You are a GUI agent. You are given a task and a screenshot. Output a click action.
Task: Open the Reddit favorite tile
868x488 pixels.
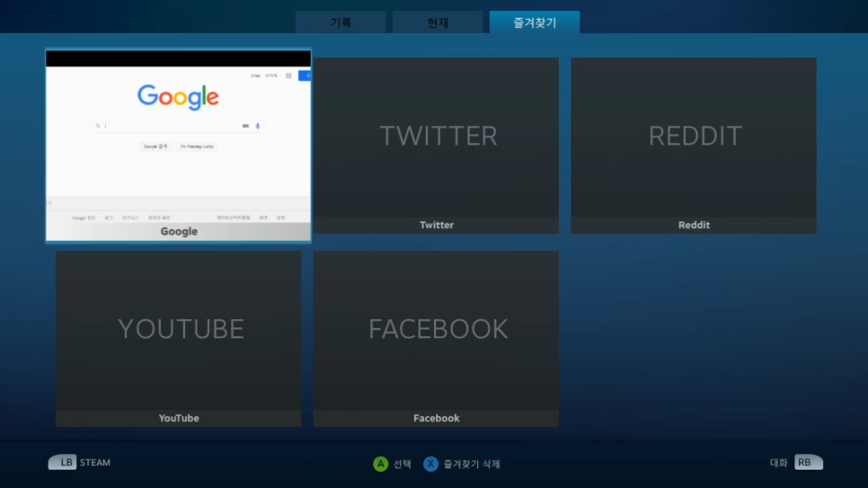coord(694,145)
